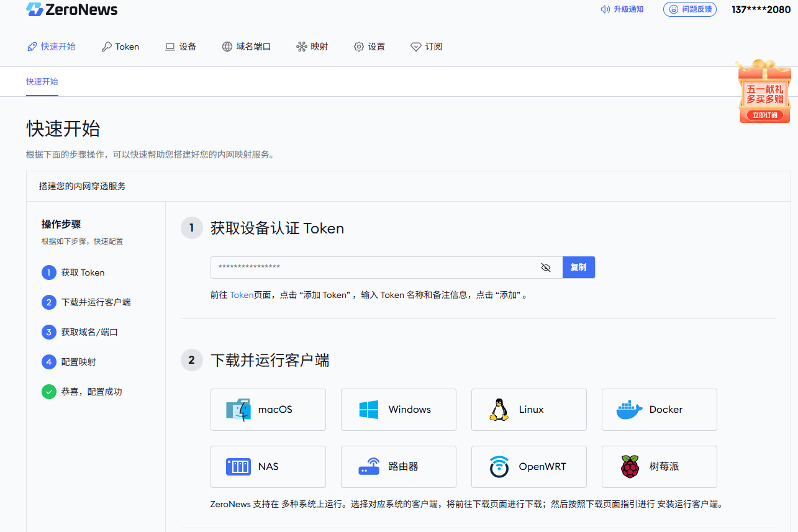The width and height of the screenshot is (798, 532).
Task: Choose the macOS client card
Action: 268,410
